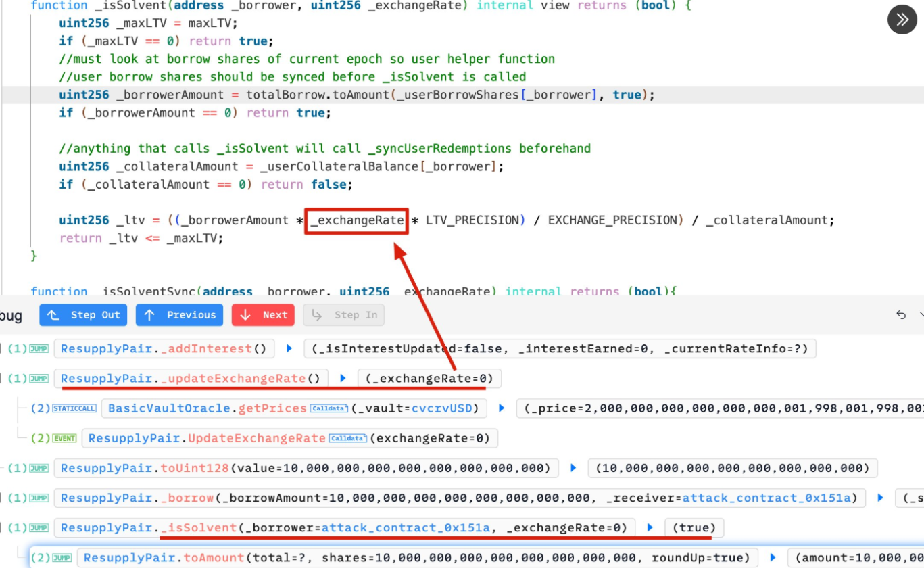Click the comment about _syncUserRedemptions
Screen dimensions: 924x568
(x=324, y=149)
